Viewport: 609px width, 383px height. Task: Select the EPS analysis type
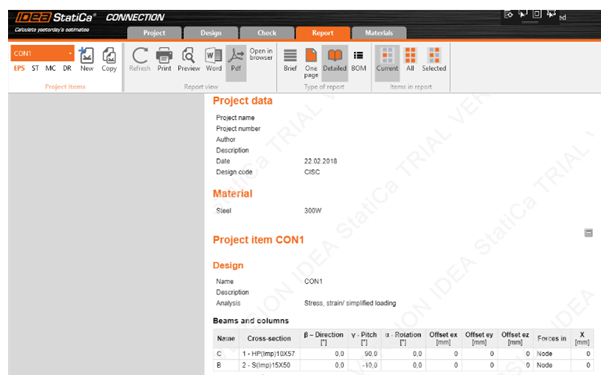pos(19,68)
